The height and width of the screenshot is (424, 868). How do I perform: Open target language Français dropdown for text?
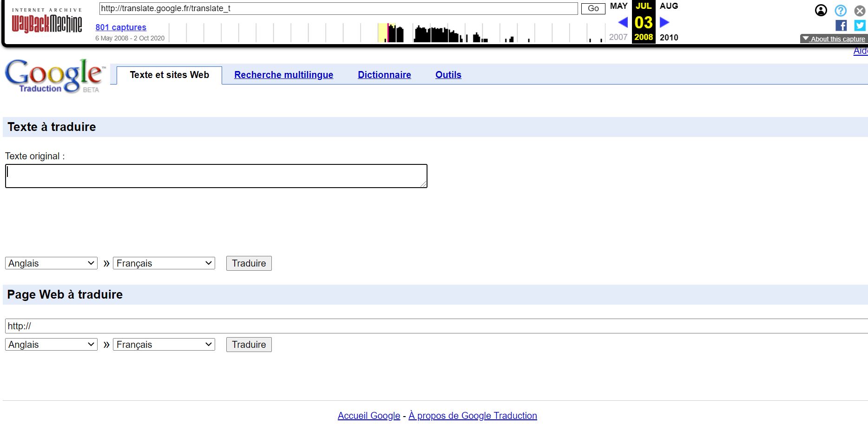[x=164, y=263]
